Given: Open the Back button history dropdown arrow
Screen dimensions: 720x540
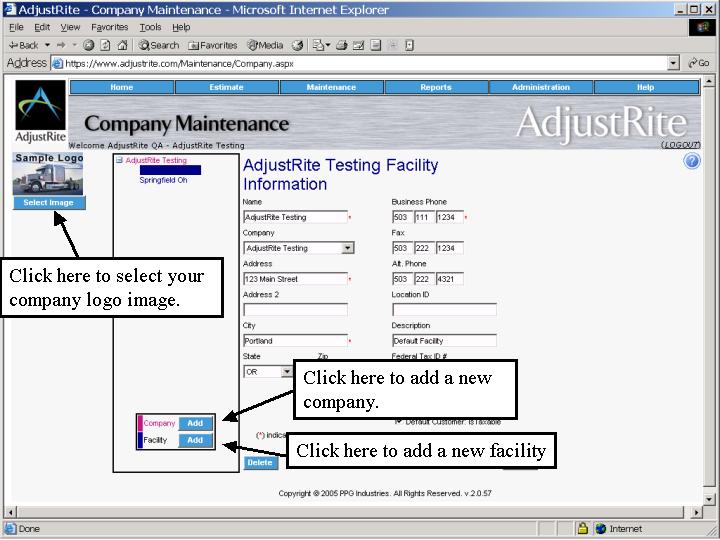Looking at the screenshot, I should 47,45.
